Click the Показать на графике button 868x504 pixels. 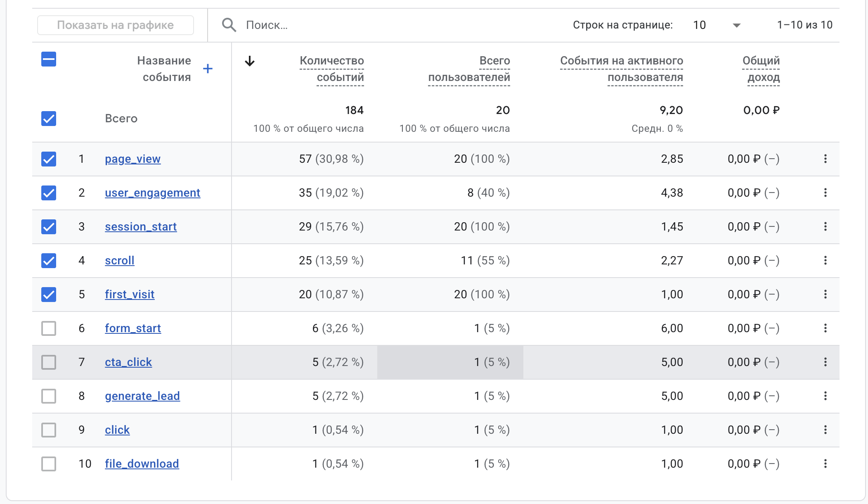pos(116,25)
